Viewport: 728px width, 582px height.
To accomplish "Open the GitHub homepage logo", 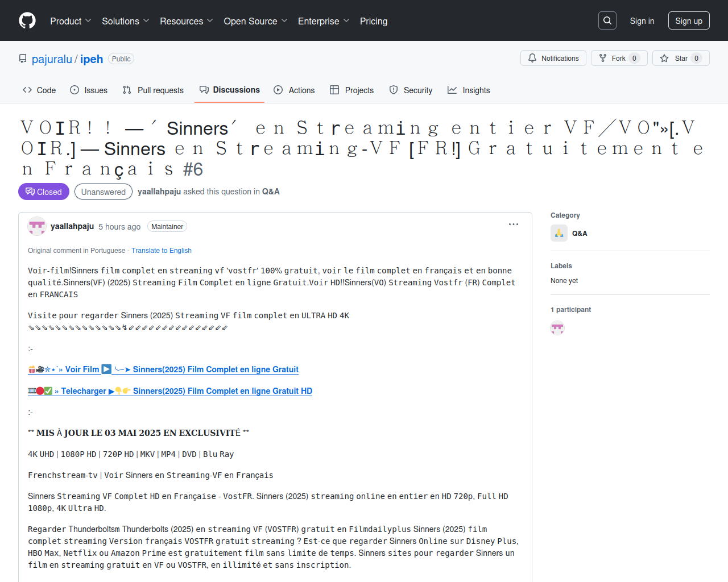I will click(27, 20).
